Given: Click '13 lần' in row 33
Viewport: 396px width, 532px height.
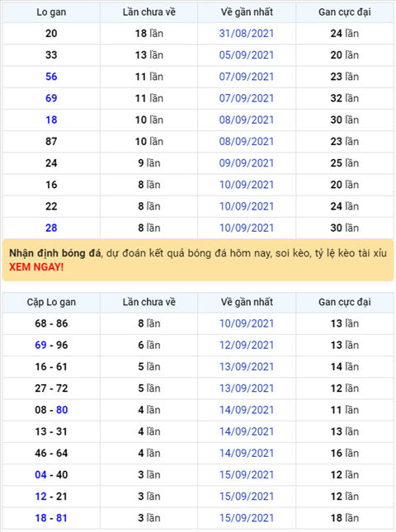Looking at the screenshot, I should [149, 55].
